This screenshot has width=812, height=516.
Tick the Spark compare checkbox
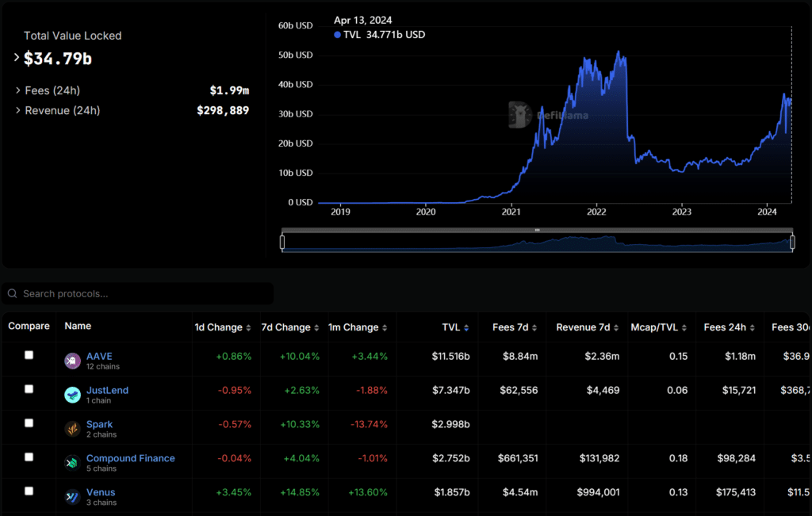pyautogui.click(x=29, y=422)
